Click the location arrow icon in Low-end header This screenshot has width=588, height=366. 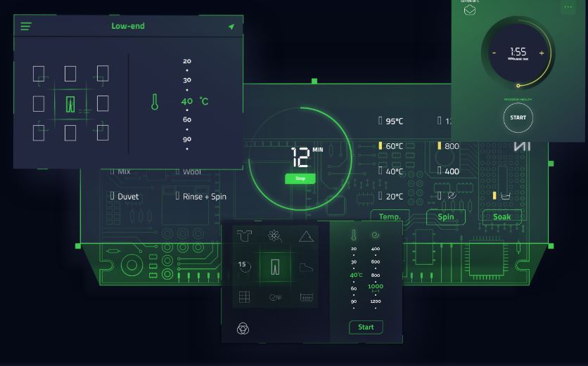tap(231, 27)
